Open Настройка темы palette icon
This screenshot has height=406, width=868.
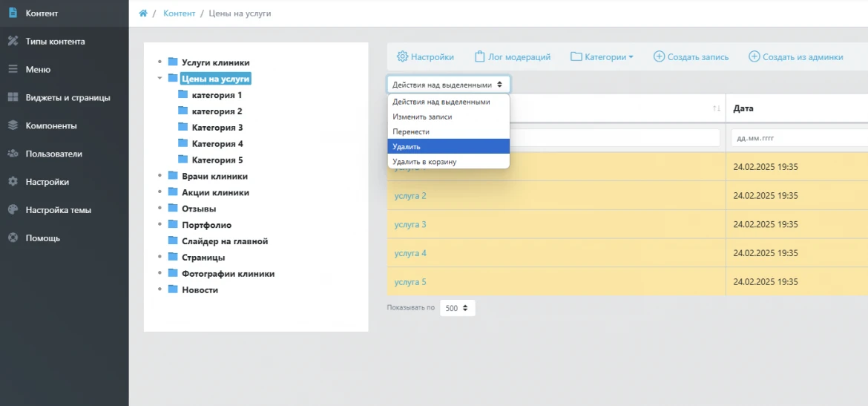pos(13,210)
